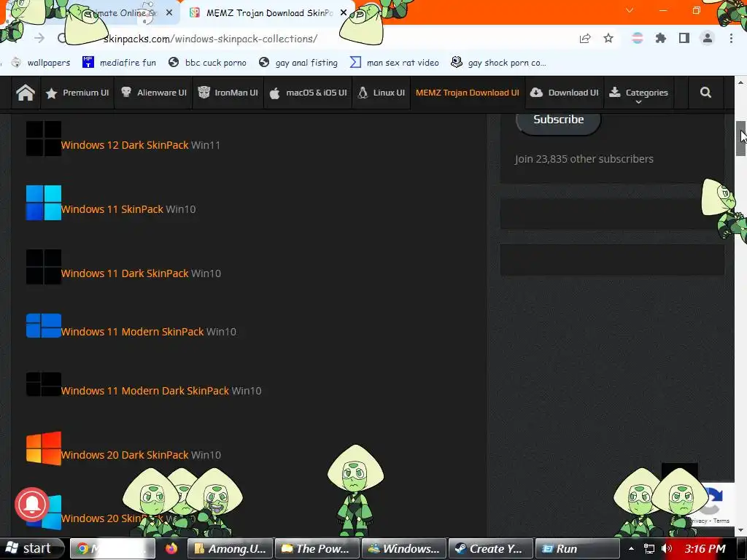Bookmark this page with the star icon
This screenshot has width=747, height=560.
(608, 38)
